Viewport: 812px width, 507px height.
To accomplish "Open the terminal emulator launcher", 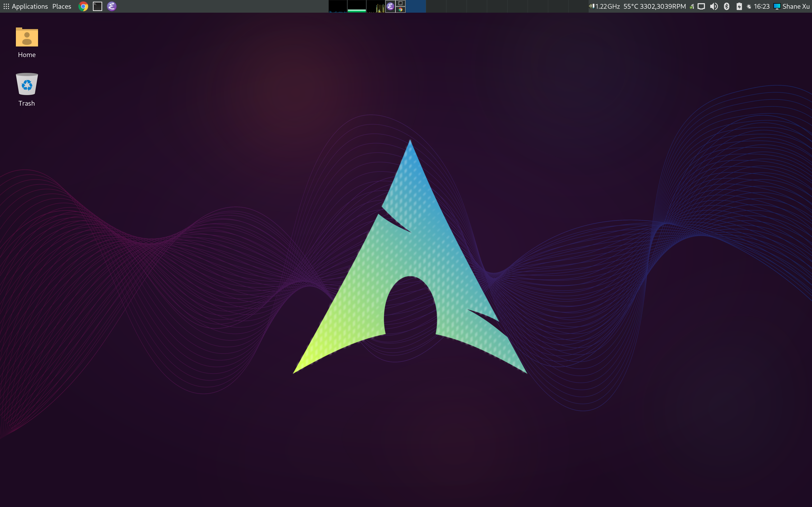I will pyautogui.click(x=97, y=6).
